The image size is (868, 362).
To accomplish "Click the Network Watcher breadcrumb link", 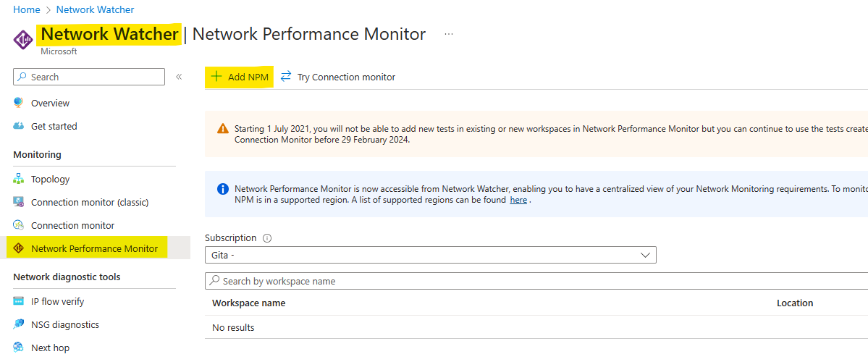I will 96,9.
